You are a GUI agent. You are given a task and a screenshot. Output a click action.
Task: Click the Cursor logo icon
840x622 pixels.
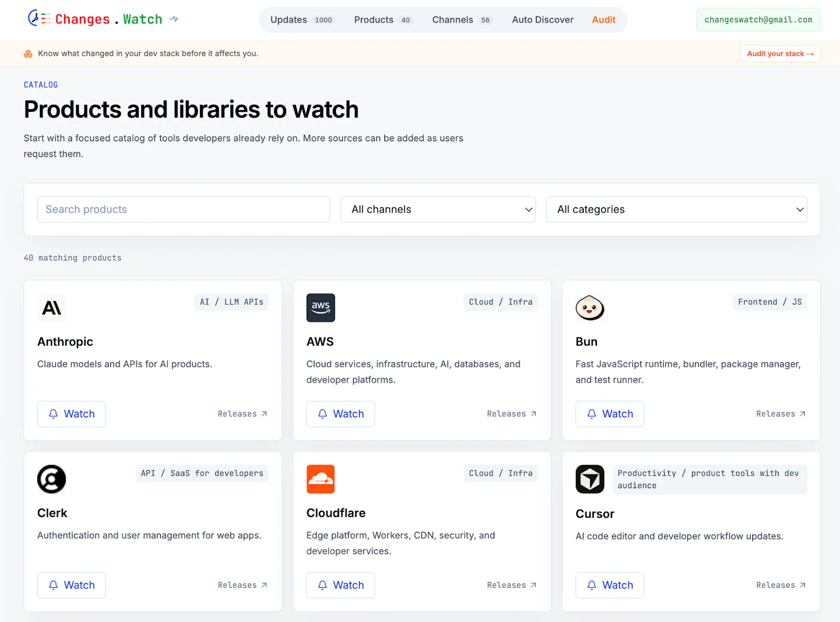[590, 479]
